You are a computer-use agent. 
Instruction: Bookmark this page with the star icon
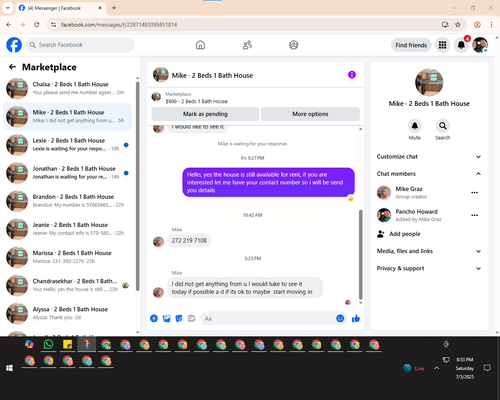click(458, 25)
